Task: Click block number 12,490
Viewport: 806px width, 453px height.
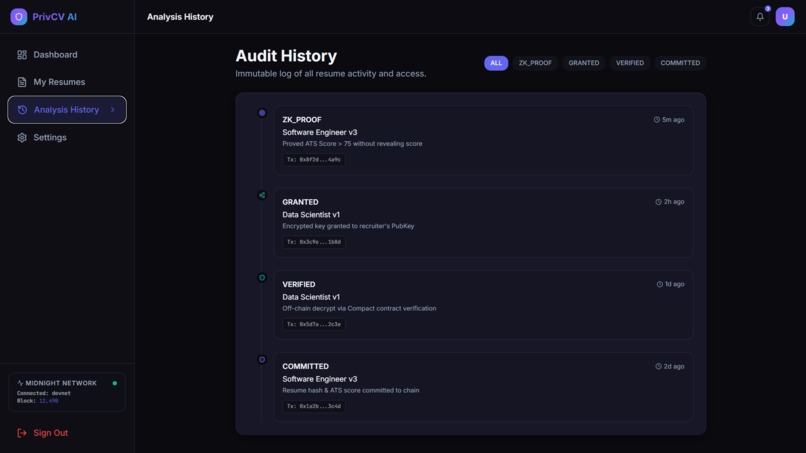Action: click(x=48, y=401)
